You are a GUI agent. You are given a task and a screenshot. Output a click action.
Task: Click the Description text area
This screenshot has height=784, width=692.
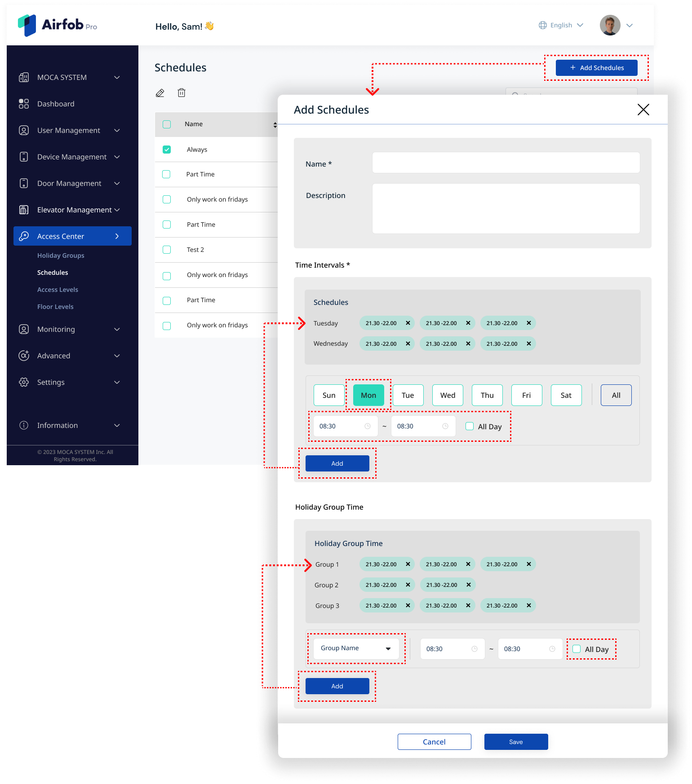506,208
